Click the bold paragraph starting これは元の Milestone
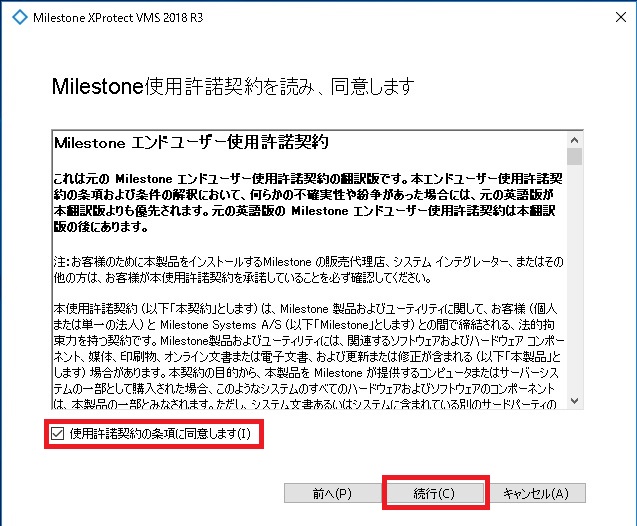The height and width of the screenshot is (526, 637). pos(308,203)
